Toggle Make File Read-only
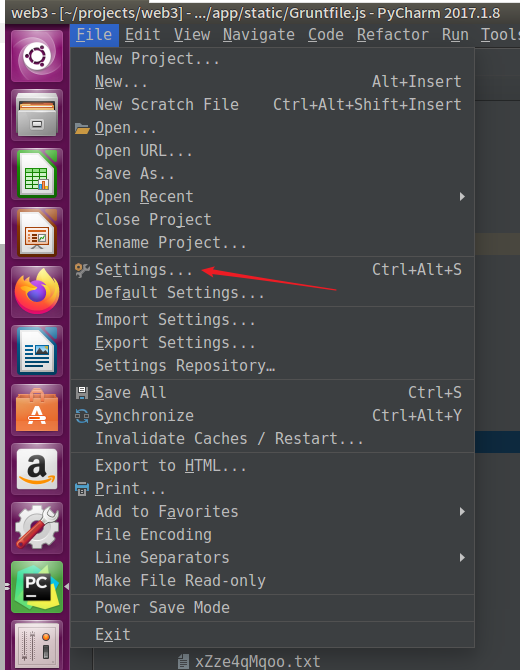Image resolution: width=520 pixels, height=670 pixels. (180, 580)
